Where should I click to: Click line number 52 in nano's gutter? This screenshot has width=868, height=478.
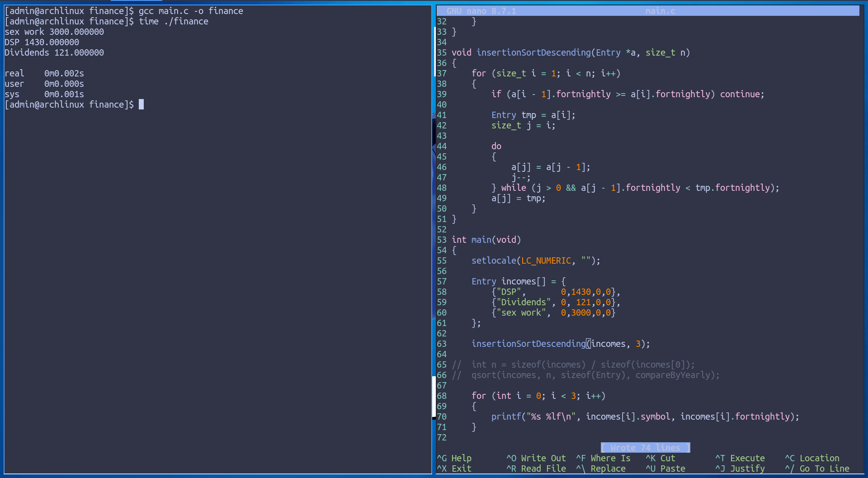point(442,229)
